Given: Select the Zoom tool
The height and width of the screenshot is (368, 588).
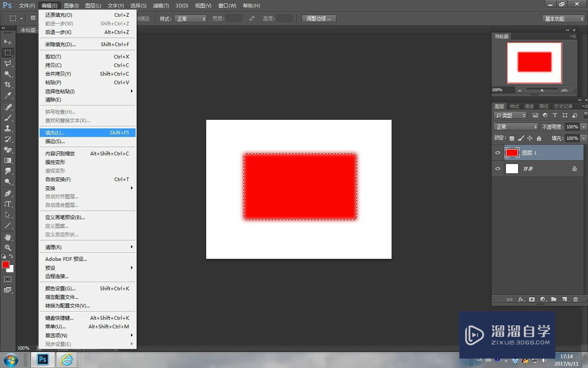Looking at the screenshot, I should point(8,248).
